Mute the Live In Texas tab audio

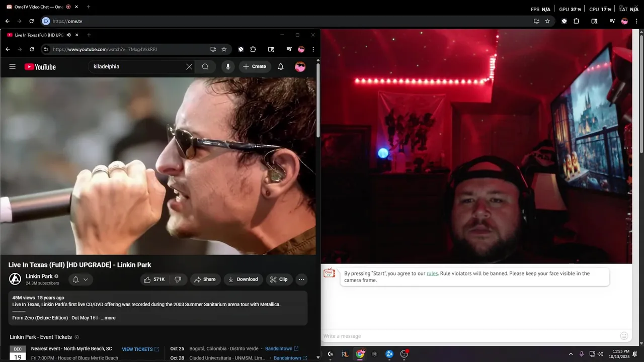click(x=68, y=35)
